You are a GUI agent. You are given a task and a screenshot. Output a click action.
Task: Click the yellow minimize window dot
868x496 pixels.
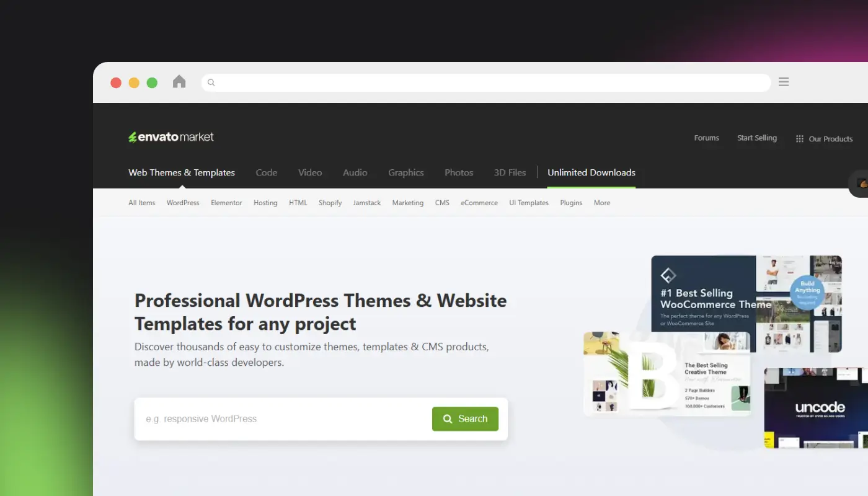pos(134,82)
